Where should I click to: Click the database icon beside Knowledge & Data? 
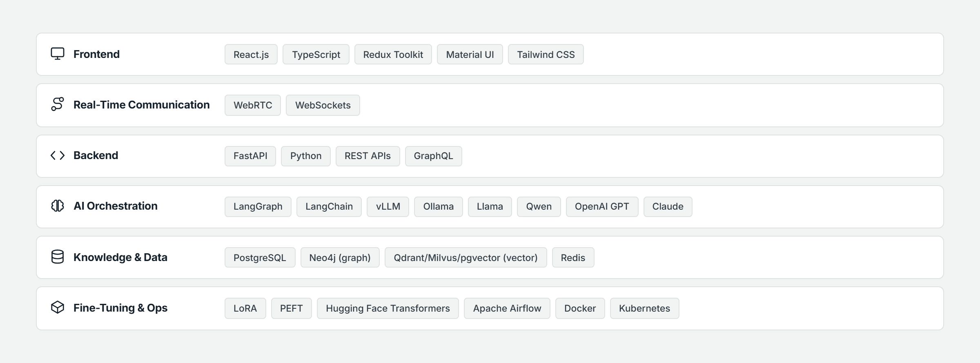coord(58,257)
